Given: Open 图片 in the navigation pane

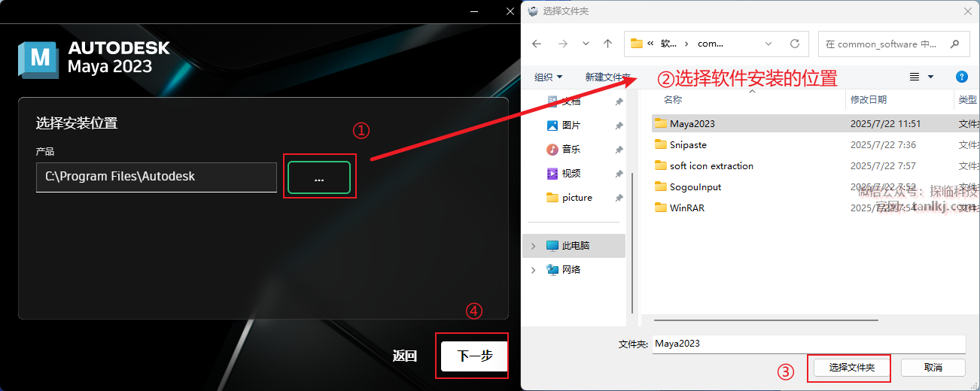Looking at the screenshot, I should [571, 125].
